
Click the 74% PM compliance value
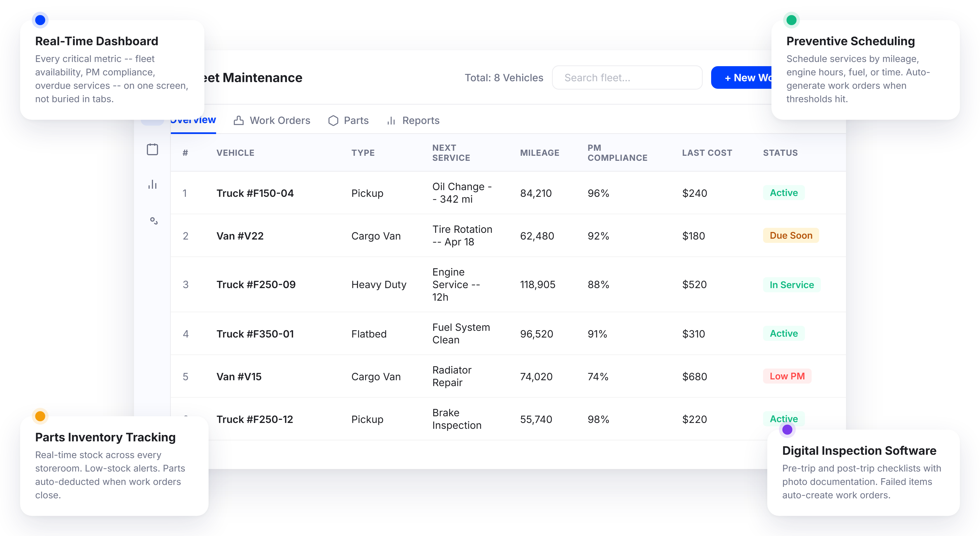pos(598,377)
